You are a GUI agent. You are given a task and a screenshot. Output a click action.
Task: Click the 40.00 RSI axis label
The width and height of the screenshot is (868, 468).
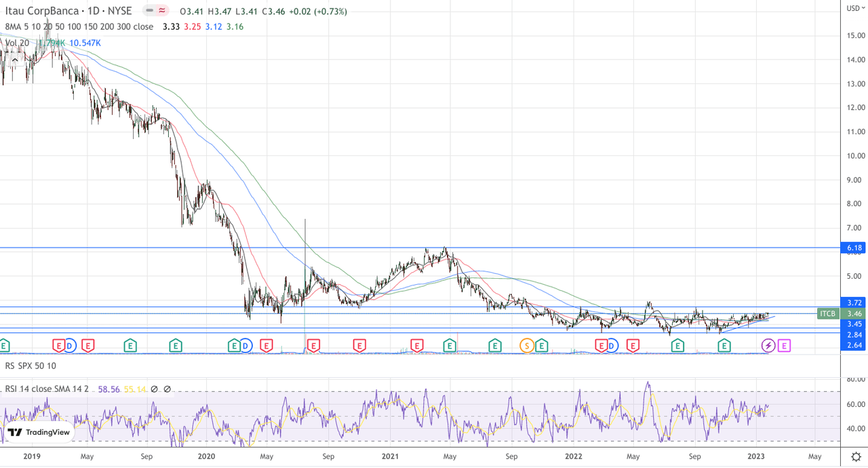tap(854, 428)
